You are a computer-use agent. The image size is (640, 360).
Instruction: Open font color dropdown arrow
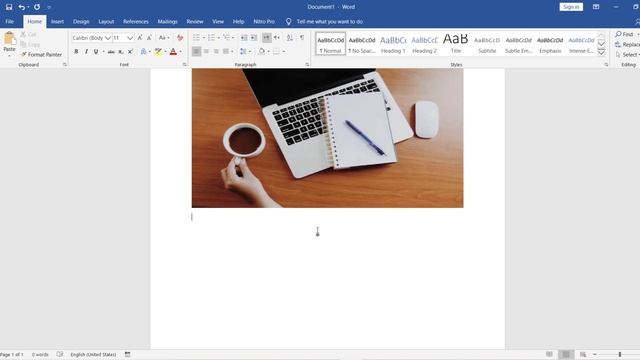(x=180, y=51)
